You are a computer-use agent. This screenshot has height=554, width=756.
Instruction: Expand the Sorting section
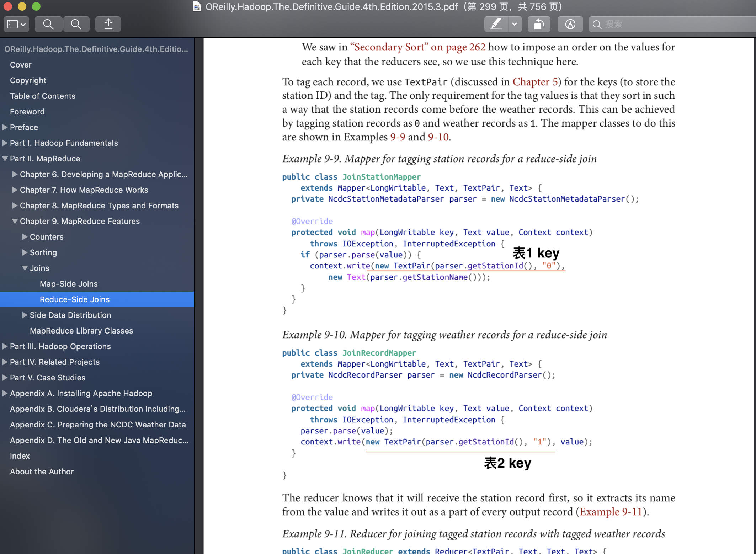(25, 252)
